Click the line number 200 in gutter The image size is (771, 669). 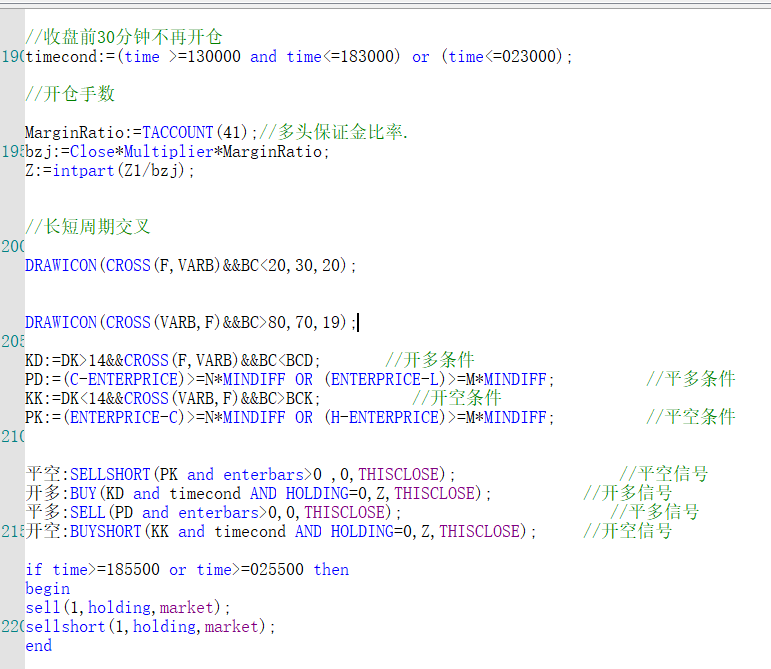pos(13,246)
